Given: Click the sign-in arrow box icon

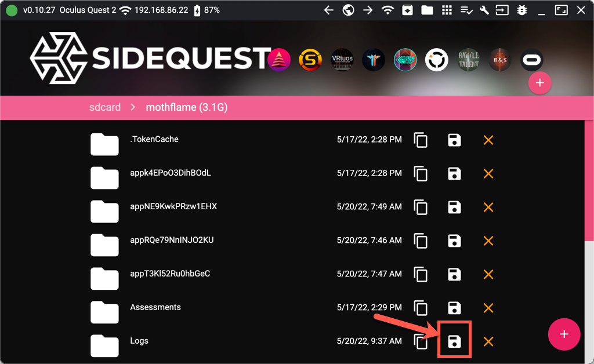Looking at the screenshot, I should [x=502, y=10].
